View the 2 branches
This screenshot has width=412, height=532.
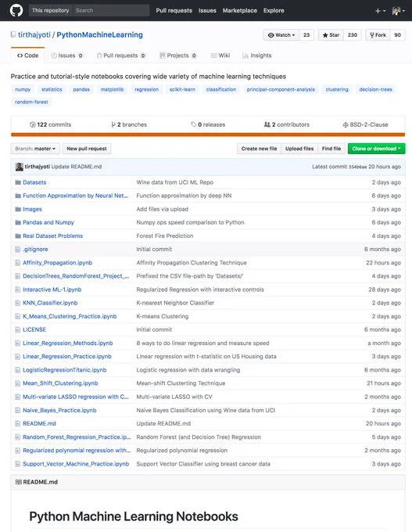(129, 124)
